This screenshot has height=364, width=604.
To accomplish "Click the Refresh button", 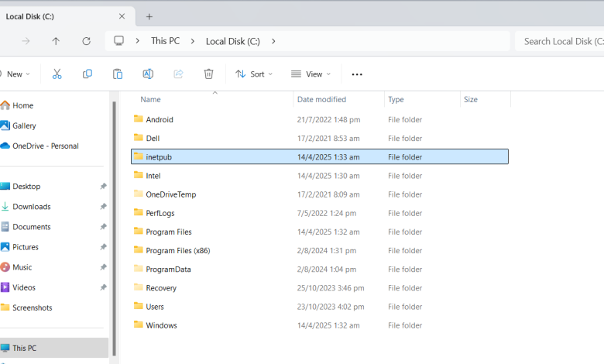I will point(86,41).
